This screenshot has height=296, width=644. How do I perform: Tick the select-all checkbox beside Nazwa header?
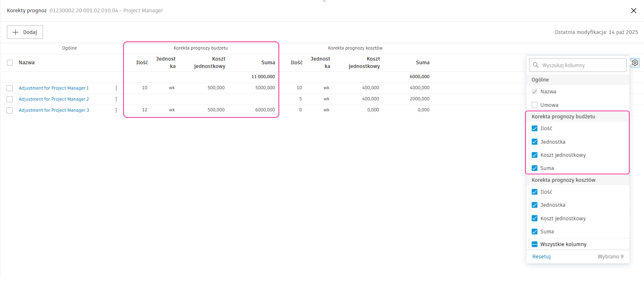coord(10,63)
